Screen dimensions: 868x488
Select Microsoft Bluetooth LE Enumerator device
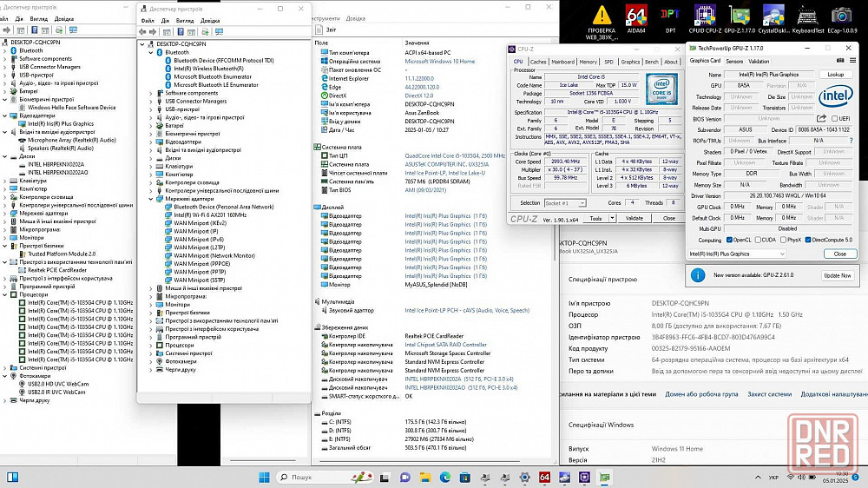[x=216, y=85]
